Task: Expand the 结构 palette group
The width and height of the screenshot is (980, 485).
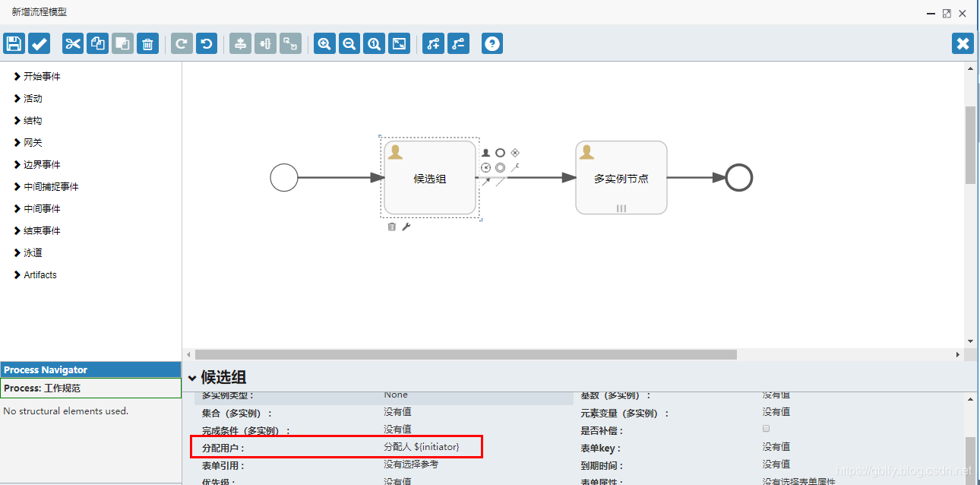Action: 28,120
